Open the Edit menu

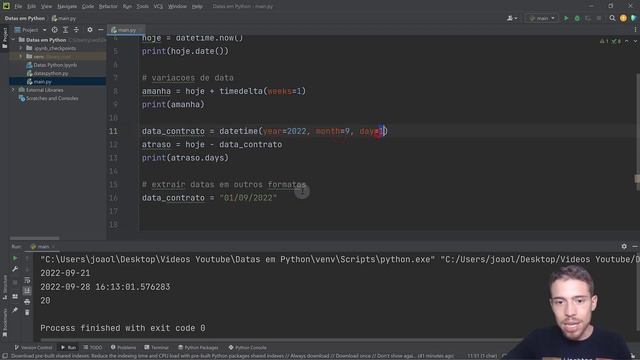pyautogui.click(x=31, y=7)
